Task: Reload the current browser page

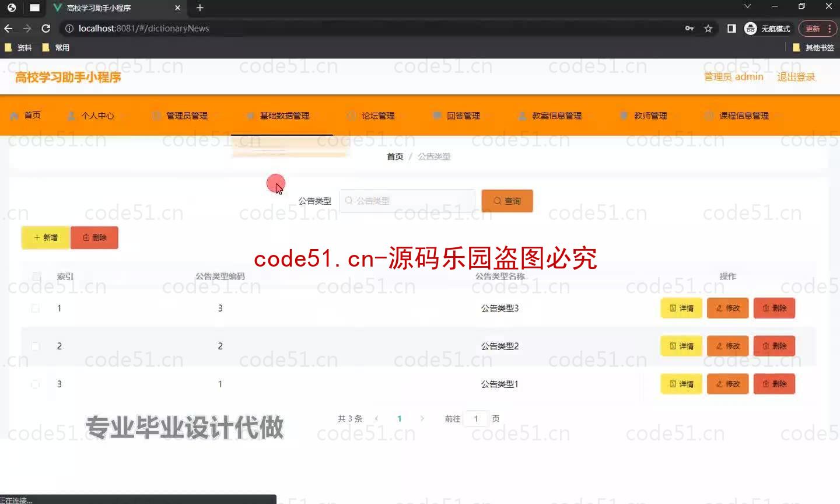Action: (x=46, y=28)
